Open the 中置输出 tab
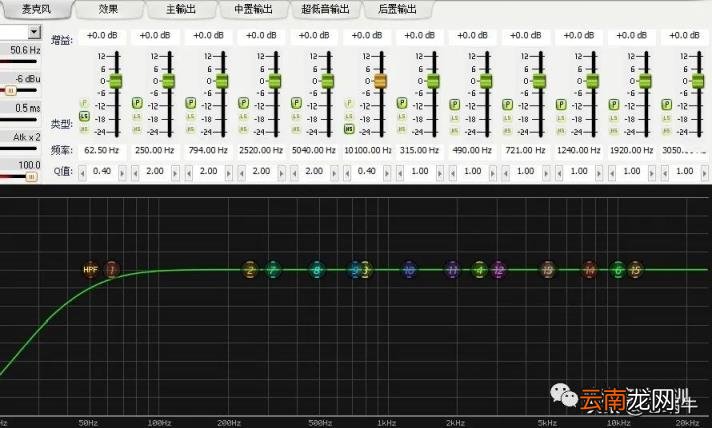 (x=253, y=9)
